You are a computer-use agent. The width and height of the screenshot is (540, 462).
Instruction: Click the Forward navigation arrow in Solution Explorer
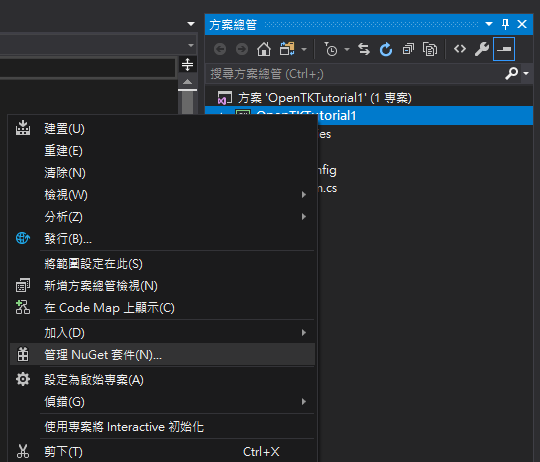point(242,49)
